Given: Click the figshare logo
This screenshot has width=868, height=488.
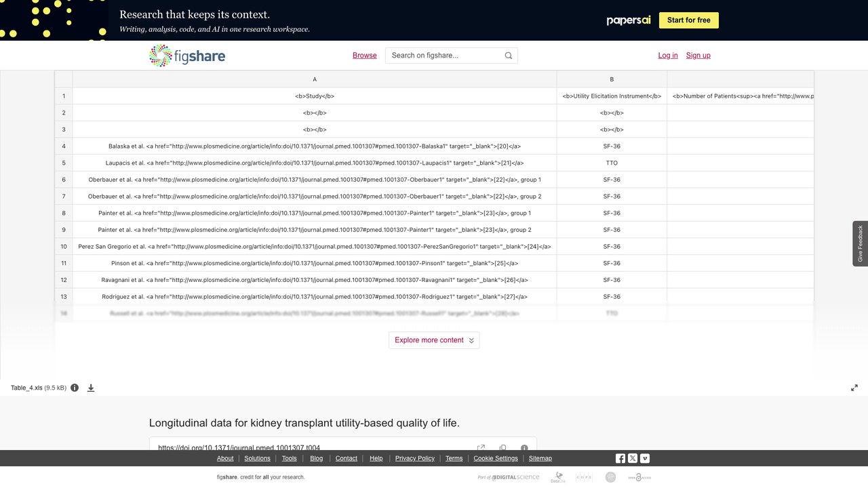Looking at the screenshot, I should (187, 56).
